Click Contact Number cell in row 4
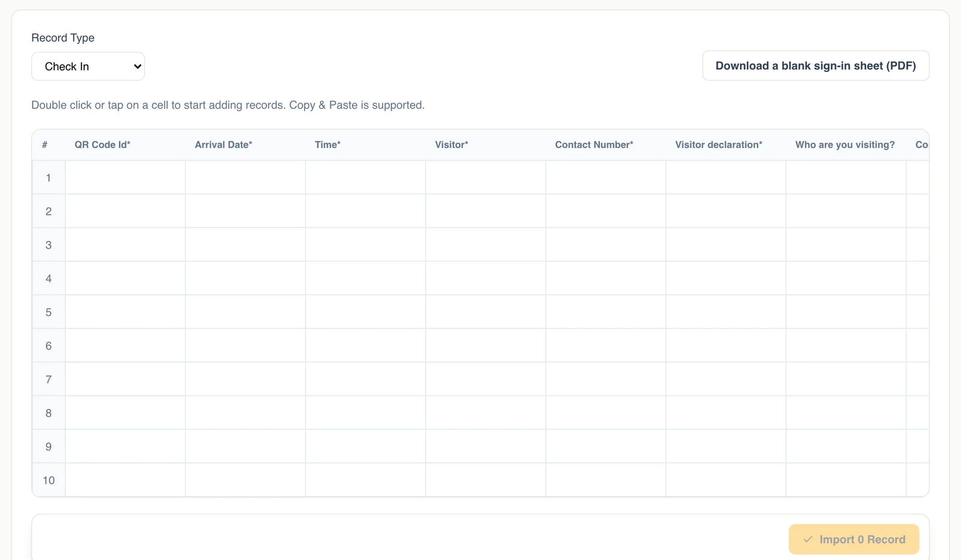 point(606,278)
